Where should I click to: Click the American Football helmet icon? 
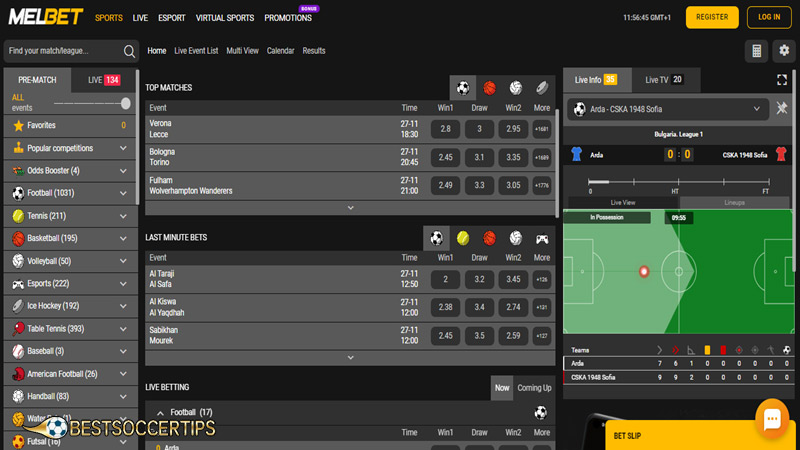[x=18, y=374]
